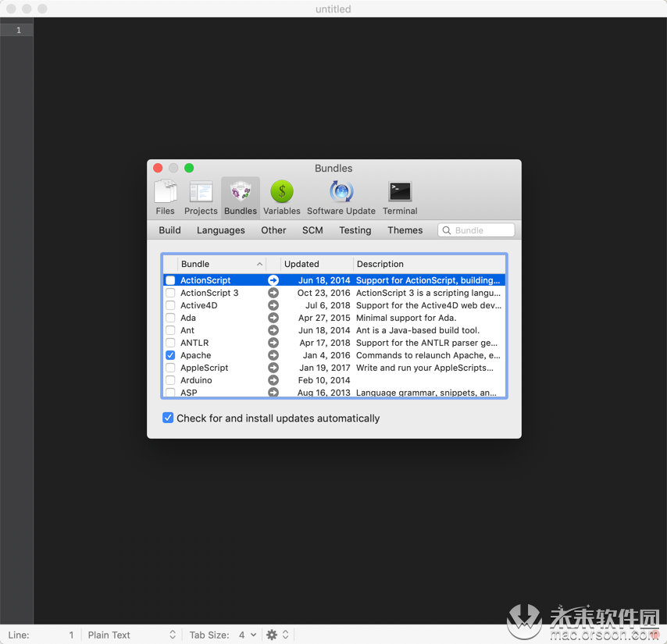The width and height of the screenshot is (667, 644).
Task: Select the ActionScript 3 row name
Action: [209, 293]
